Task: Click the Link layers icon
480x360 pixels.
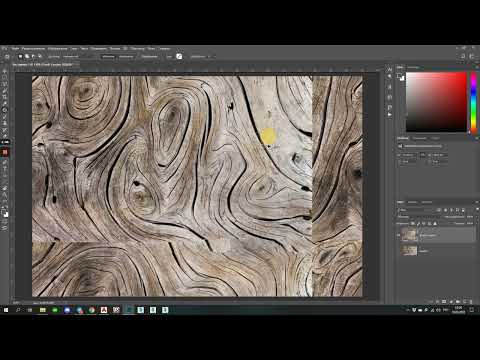Action: [x=431, y=301]
